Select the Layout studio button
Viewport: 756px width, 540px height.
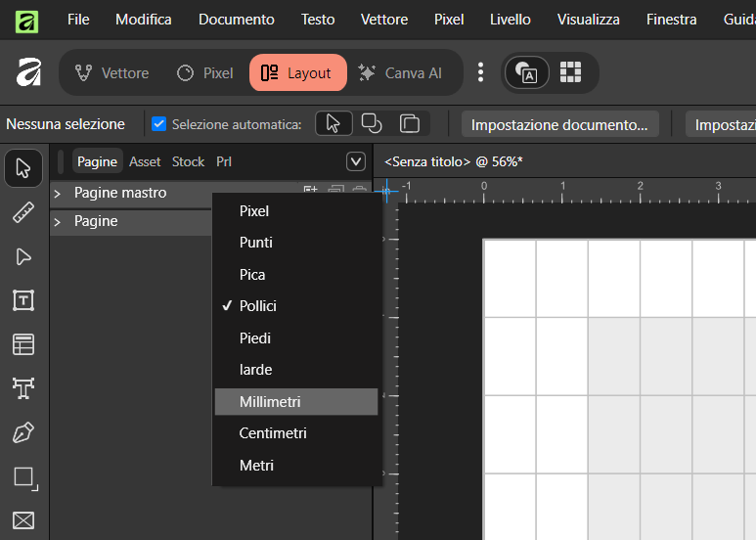click(x=298, y=72)
